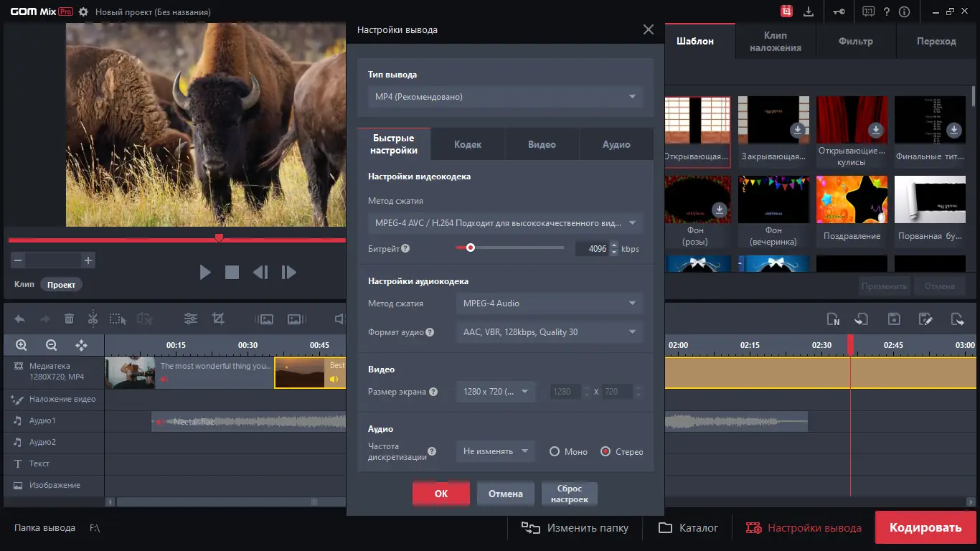Adjust the Битрейт slider handle

[x=471, y=248]
